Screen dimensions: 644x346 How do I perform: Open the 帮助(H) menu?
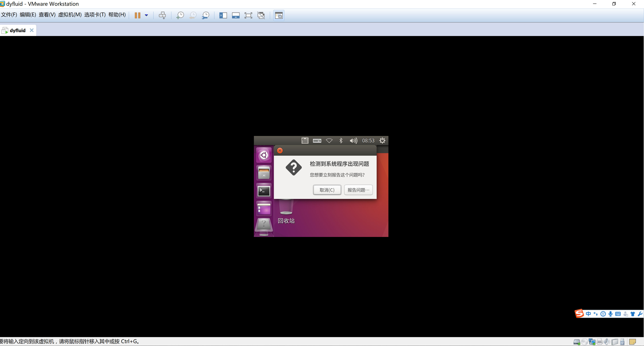[117, 15]
